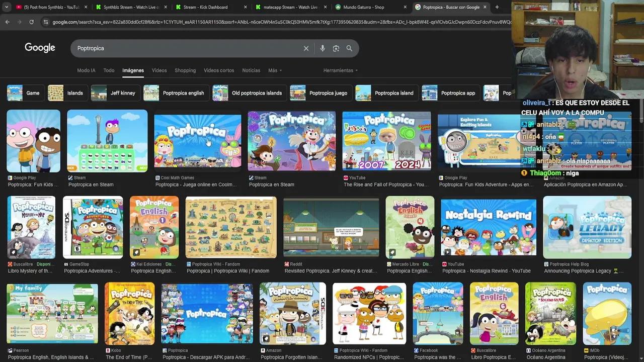Open Poptropica IMDb blimp image

coord(607,314)
